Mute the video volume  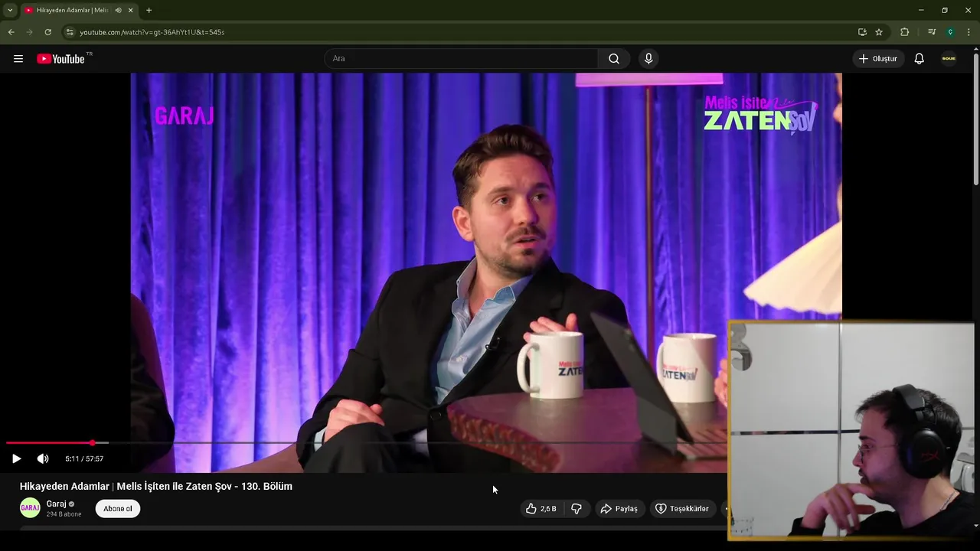[43, 458]
